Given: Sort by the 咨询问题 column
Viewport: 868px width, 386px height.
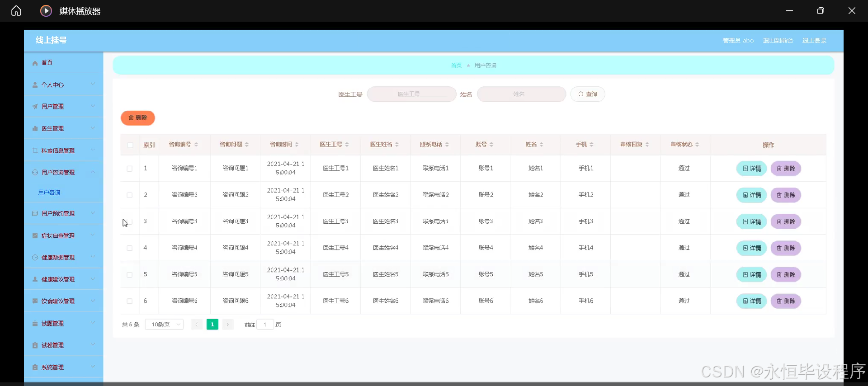Looking at the screenshot, I should [247, 145].
